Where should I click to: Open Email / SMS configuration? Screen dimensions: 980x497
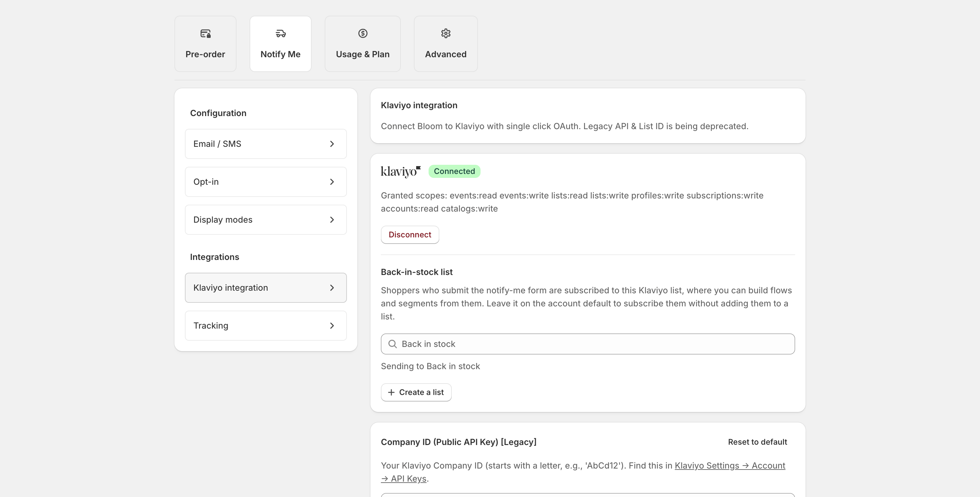(266, 144)
